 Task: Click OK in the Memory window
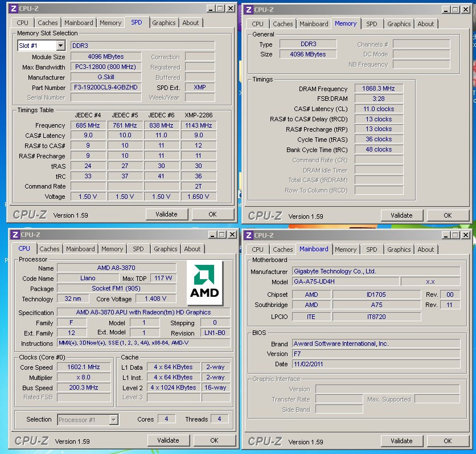(x=448, y=215)
